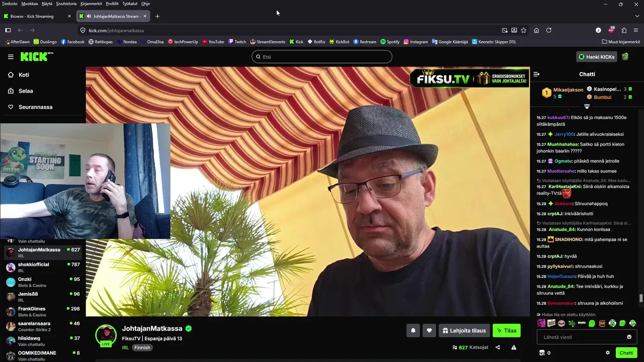
Task: Open the emoji picker in chat input
Action: (x=629, y=337)
